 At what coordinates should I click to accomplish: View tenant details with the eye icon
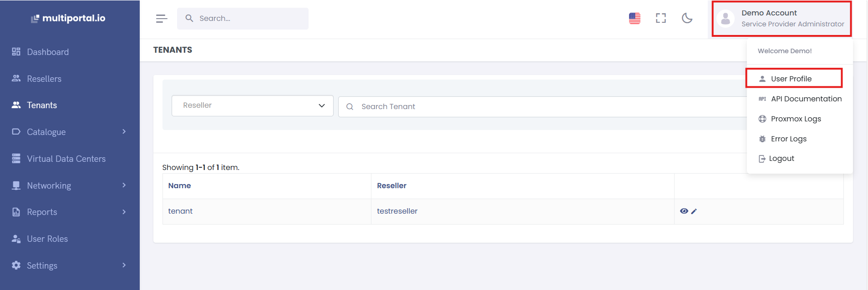(x=684, y=211)
